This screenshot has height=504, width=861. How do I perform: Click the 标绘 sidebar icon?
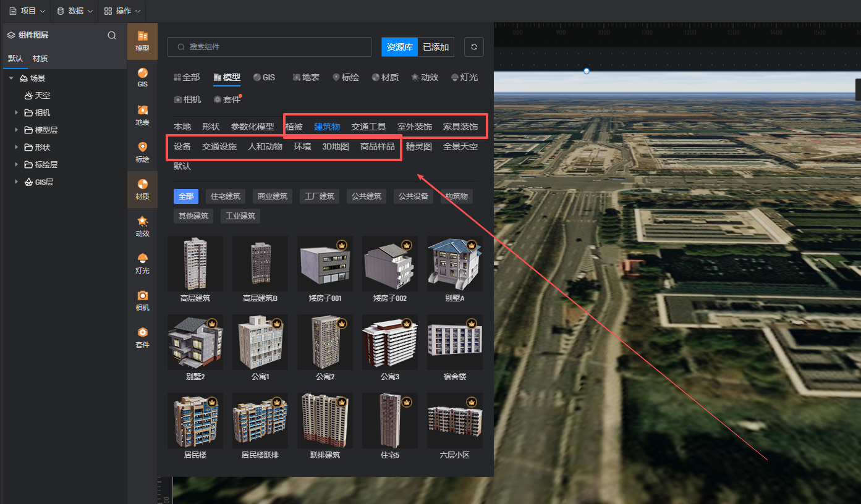(142, 152)
